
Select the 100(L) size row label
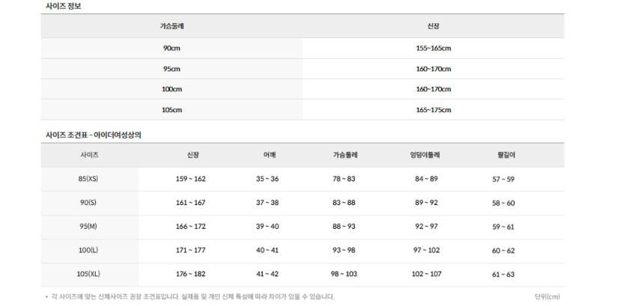tap(88, 250)
